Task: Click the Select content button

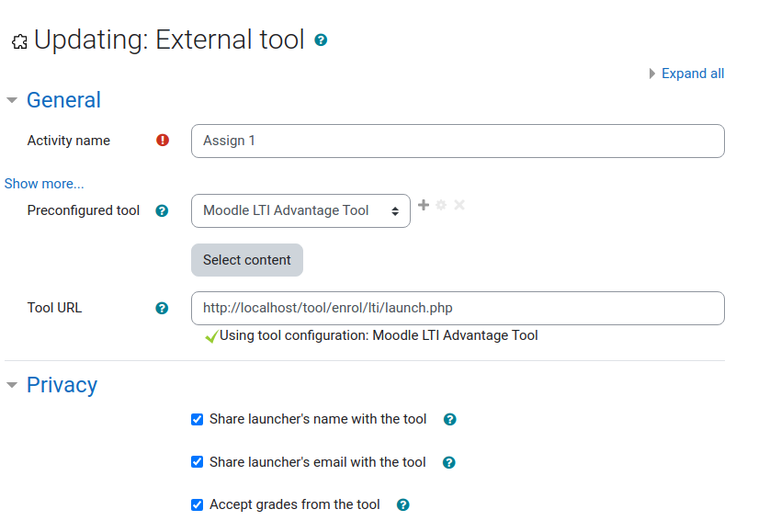Action: click(x=247, y=260)
